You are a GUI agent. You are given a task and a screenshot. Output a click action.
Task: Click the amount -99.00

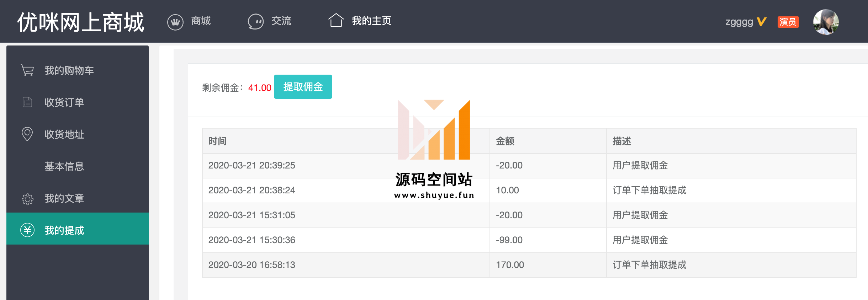tap(509, 240)
